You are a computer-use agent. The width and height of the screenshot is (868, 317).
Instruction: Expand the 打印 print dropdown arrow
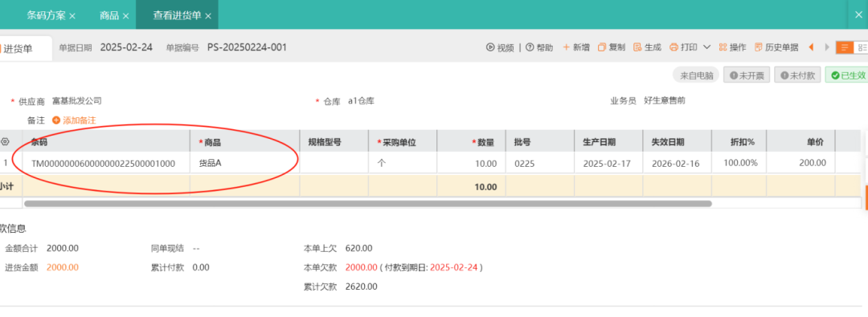[x=706, y=47]
